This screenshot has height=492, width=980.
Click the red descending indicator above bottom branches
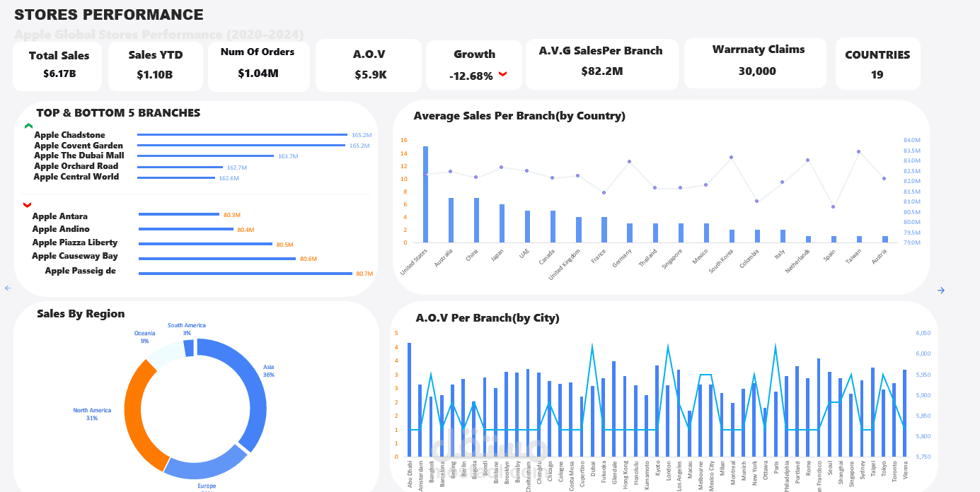pyautogui.click(x=27, y=205)
